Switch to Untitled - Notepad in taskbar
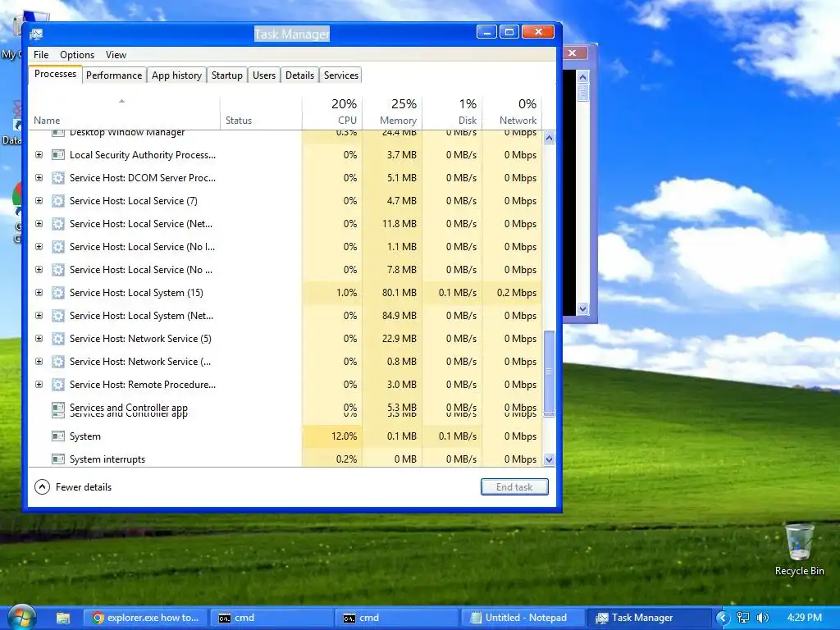The height and width of the screenshot is (630, 840). (x=521, y=618)
